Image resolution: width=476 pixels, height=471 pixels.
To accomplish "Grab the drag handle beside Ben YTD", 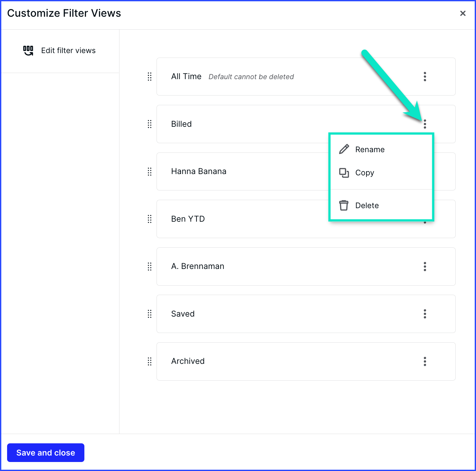I will coord(149,219).
